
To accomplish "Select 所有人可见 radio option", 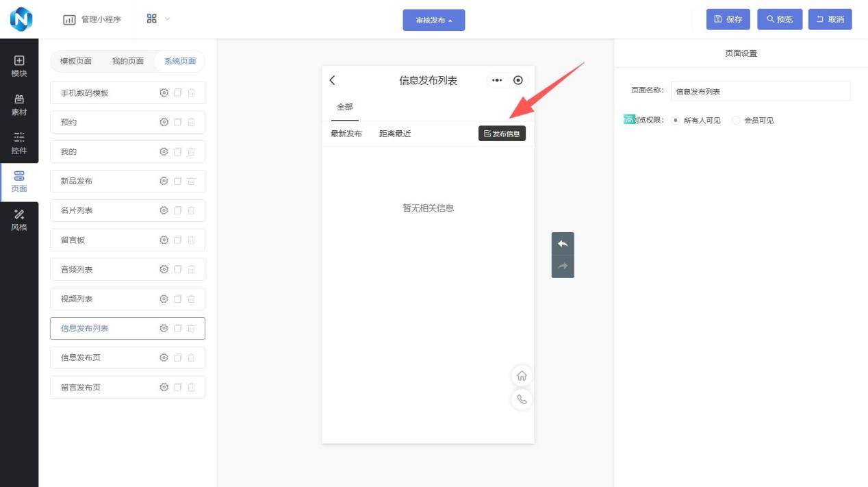I will click(676, 121).
